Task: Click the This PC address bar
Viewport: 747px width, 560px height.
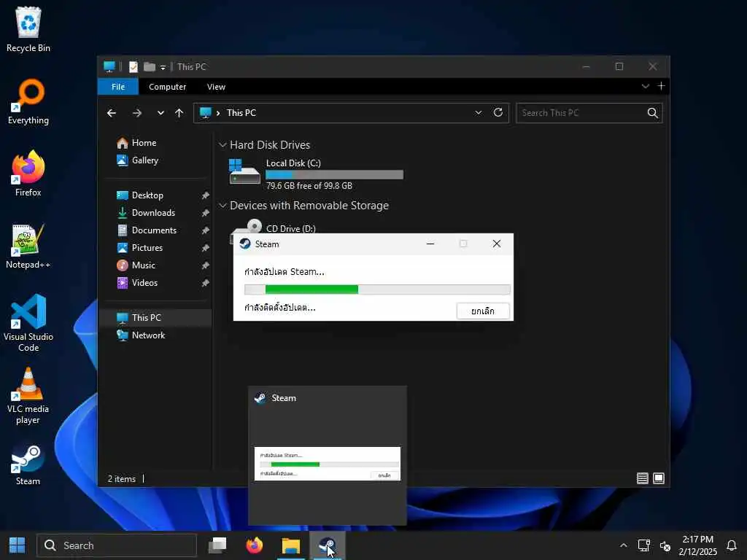Action: tap(351, 113)
